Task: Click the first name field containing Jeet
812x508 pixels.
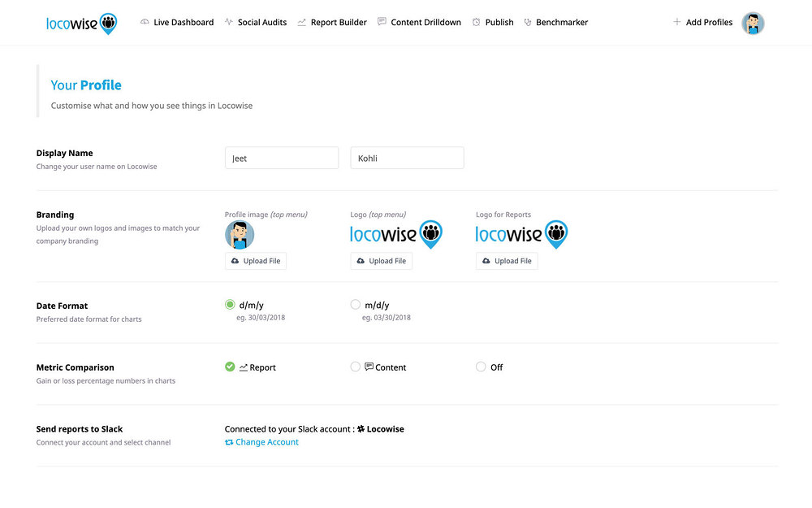Action: [x=282, y=158]
